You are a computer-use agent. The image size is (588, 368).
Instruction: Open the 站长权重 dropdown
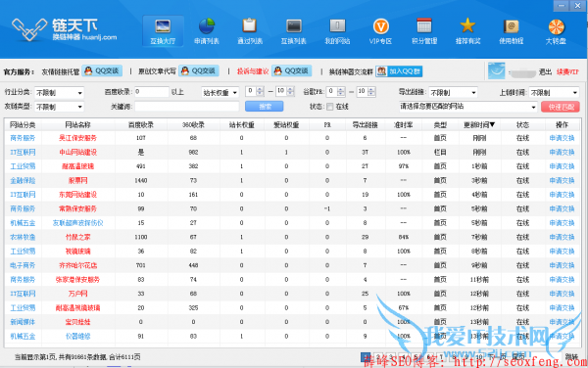coord(220,92)
